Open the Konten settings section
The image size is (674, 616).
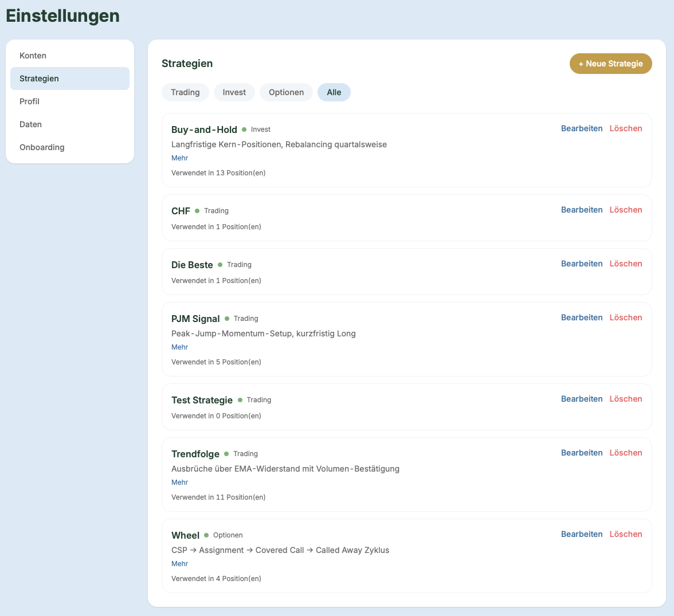(x=70, y=56)
